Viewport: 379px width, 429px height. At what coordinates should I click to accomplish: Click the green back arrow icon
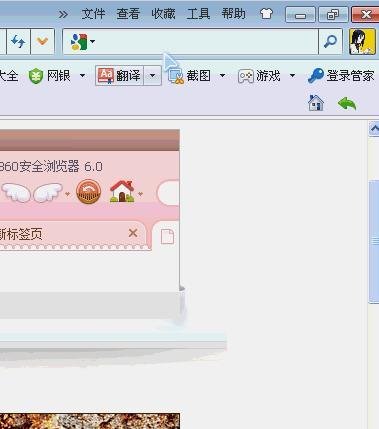coord(347,104)
